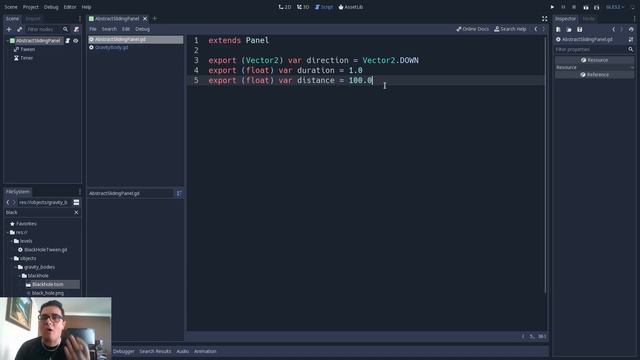Viewport: 640px width, 360px height.
Task: Open the script editor Search menu
Action: pos(109,29)
